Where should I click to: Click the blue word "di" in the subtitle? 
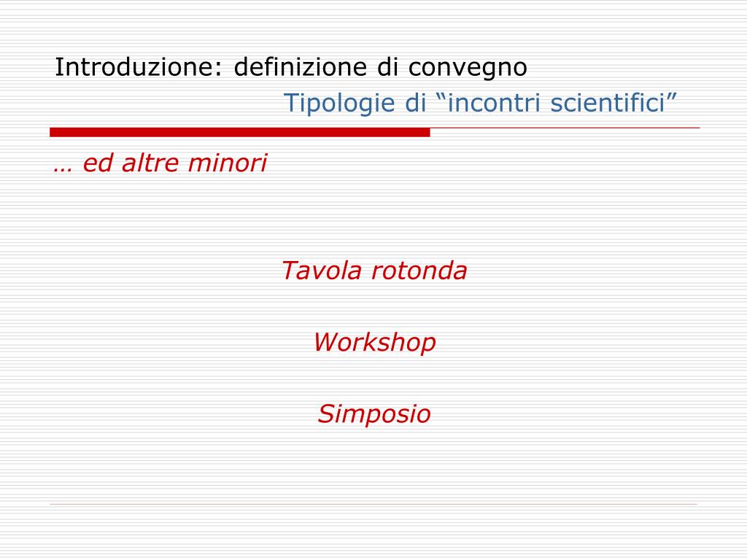tap(415, 103)
